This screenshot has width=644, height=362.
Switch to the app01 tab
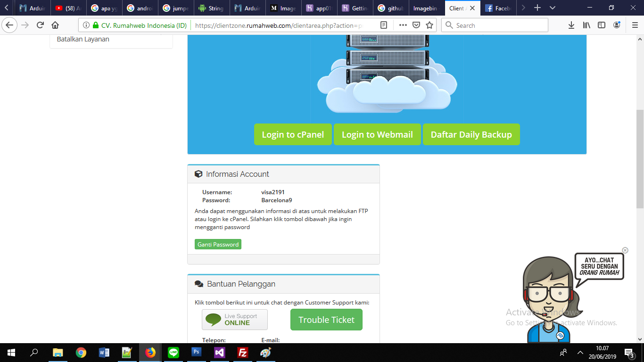(319, 8)
